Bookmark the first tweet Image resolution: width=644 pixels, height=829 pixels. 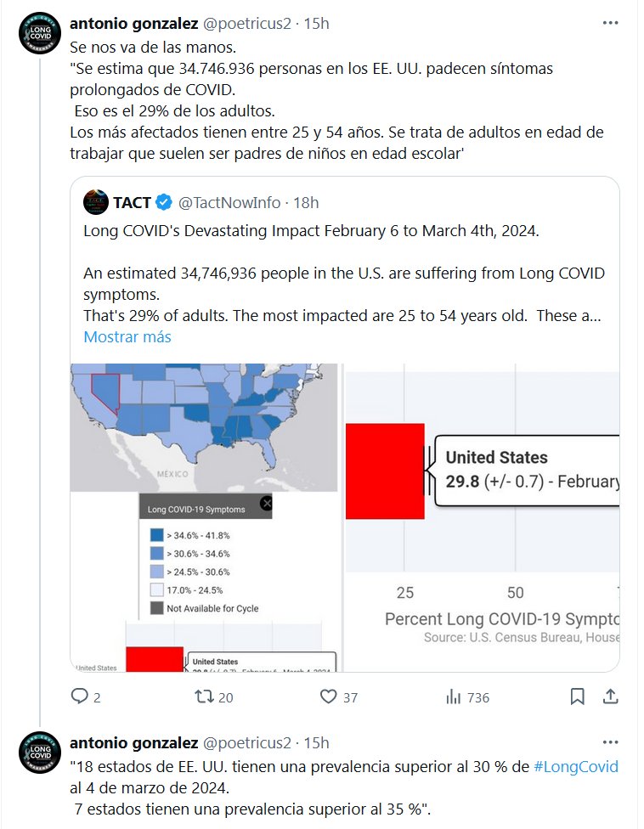[577, 696]
